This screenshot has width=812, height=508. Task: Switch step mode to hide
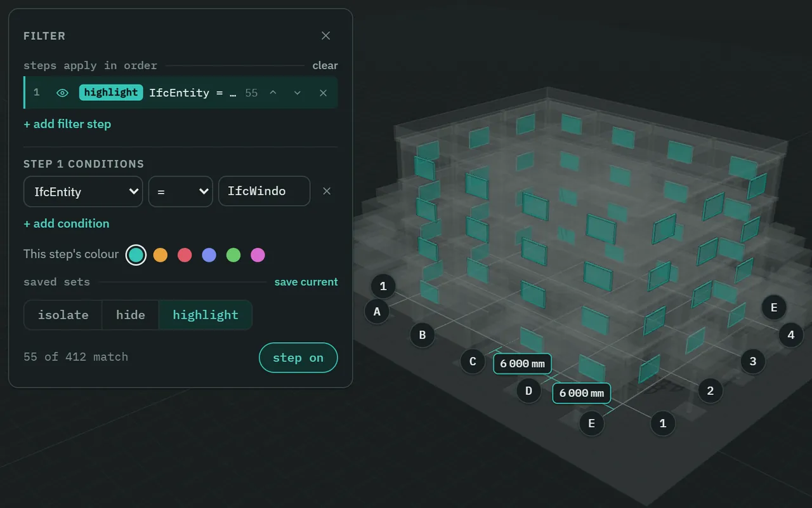click(131, 315)
